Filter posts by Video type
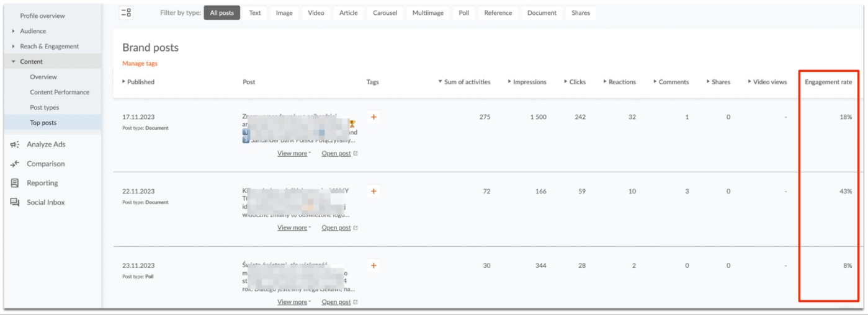This screenshot has width=868, height=315. [316, 13]
